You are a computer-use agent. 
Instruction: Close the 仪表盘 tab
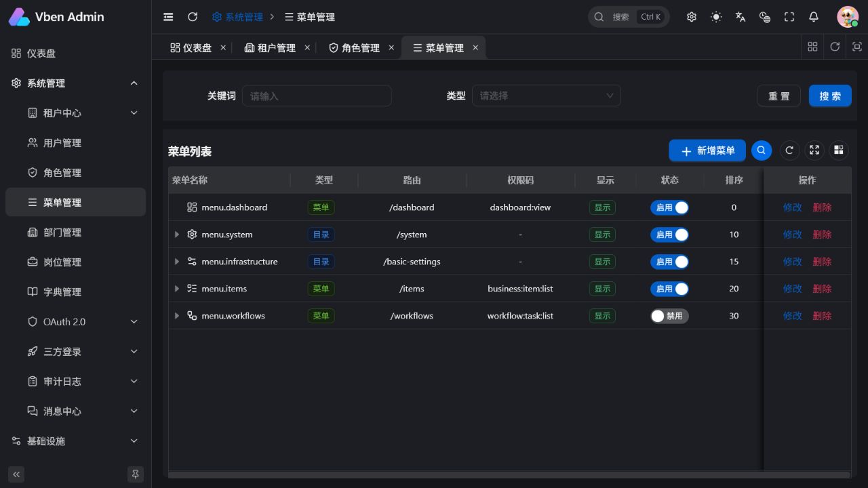tap(222, 47)
